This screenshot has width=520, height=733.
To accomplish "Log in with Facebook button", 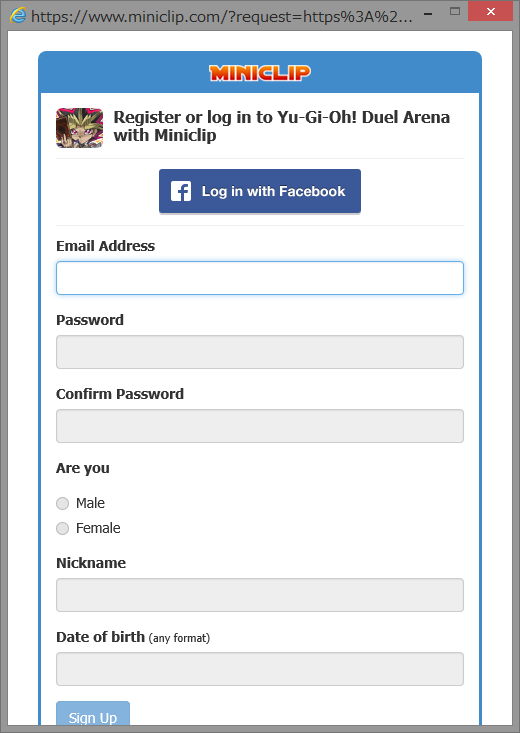I will click(x=260, y=191).
